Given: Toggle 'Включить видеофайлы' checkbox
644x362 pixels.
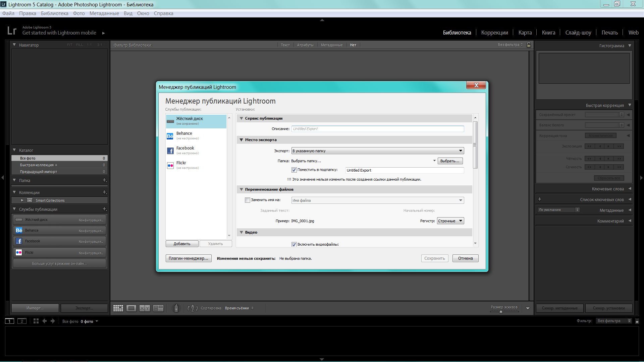Looking at the screenshot, I should pos(294,244).
